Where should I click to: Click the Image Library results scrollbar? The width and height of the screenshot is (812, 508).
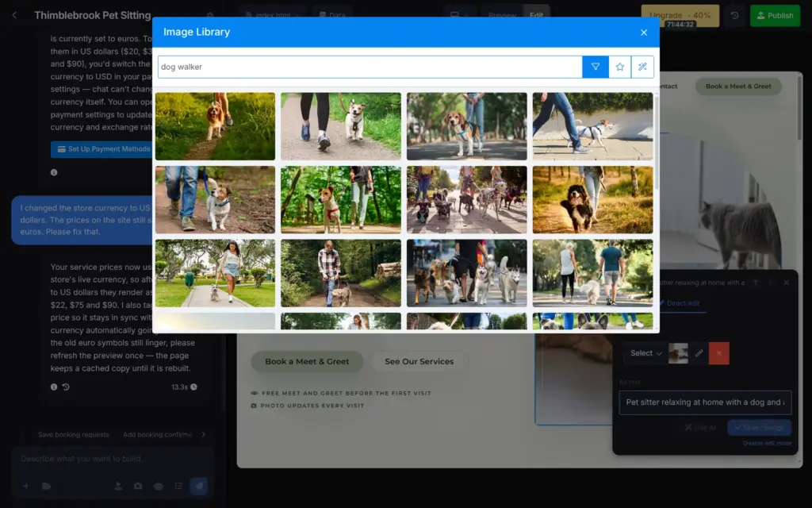click(657, 143)
